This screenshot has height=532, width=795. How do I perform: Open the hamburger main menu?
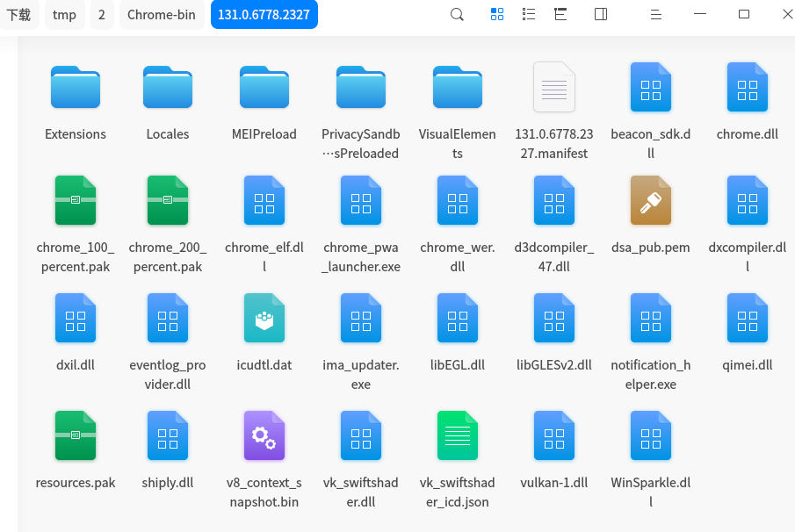(x=655, y=15)
